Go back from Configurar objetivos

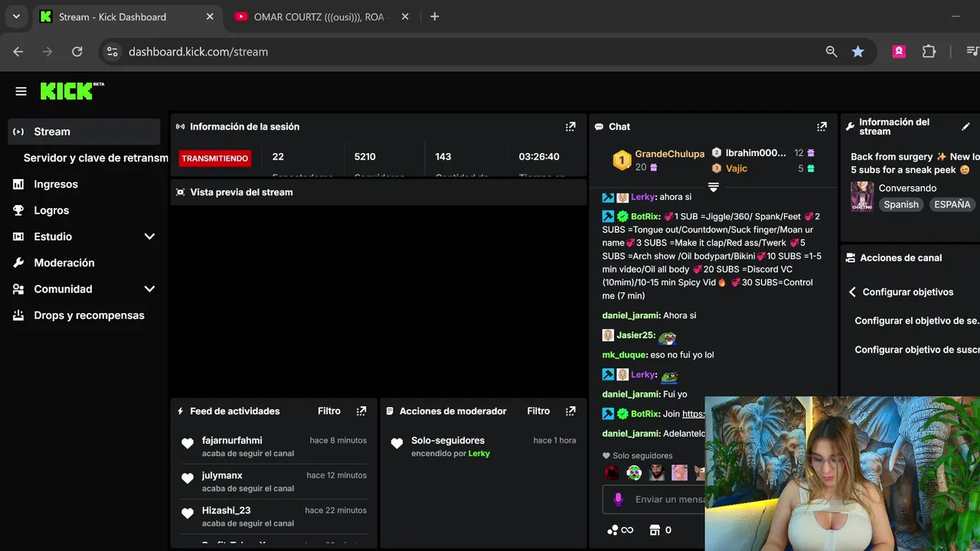point(852,292)
